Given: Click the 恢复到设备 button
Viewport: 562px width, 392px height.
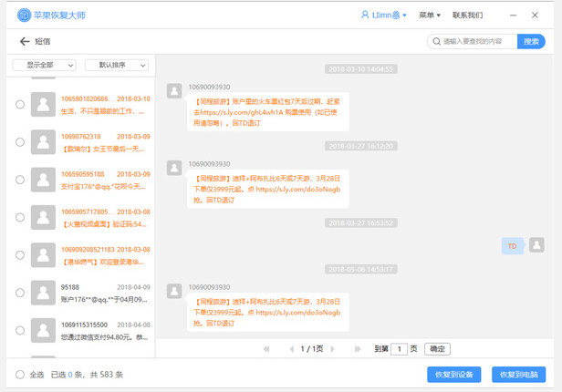Looking at the screenshot, I should point(453,375).
